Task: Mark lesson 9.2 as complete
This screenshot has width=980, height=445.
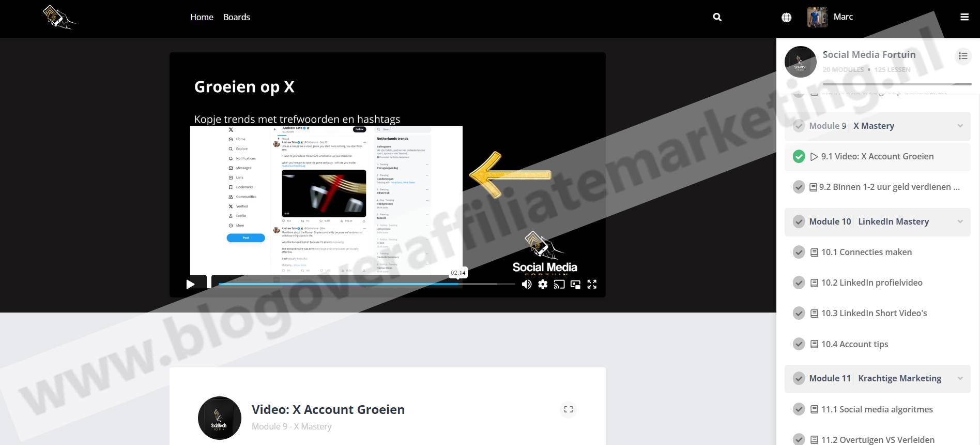Action: pyautogui.click(x=799, y=187)
